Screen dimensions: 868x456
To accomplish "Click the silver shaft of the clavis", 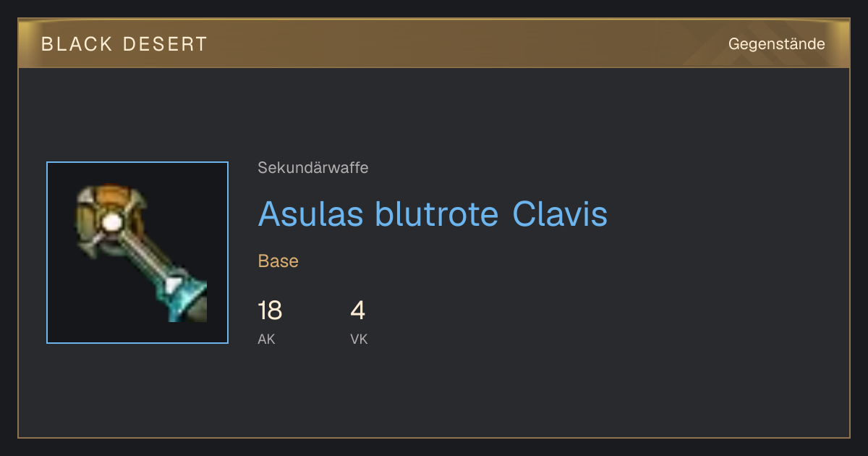I will click(x=140, y=250).
